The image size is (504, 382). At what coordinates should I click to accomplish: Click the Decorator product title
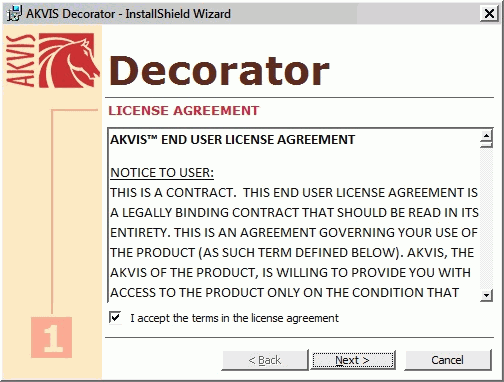219,71
